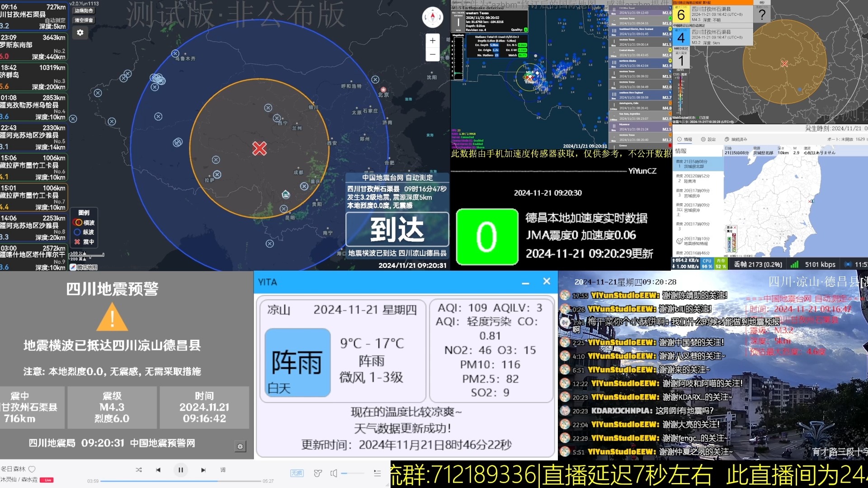Viewport: 868px width, 488px height.
Task: Open the playlist queue icon
Action: (377, 473)
